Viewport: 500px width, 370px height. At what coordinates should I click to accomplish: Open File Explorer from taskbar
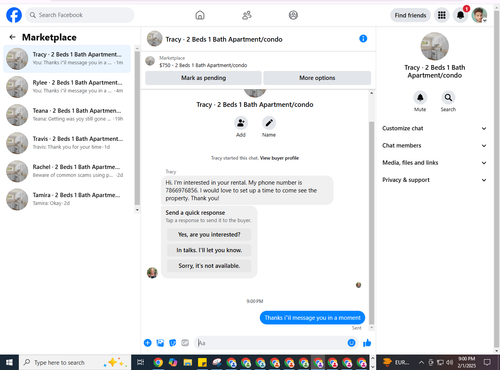188,362
